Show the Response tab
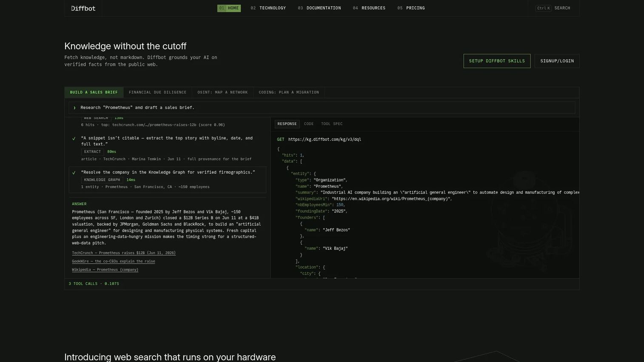This screenshot has width=644, height=362. (287, 124)
